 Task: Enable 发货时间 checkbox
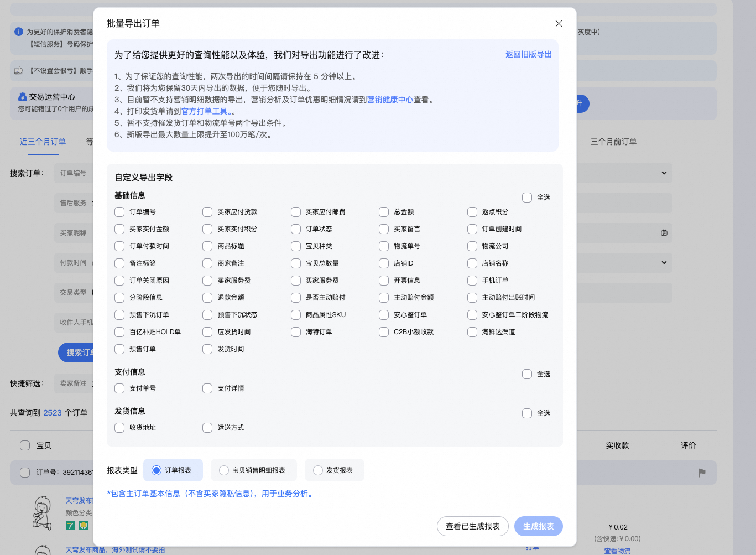pos(207,349)
